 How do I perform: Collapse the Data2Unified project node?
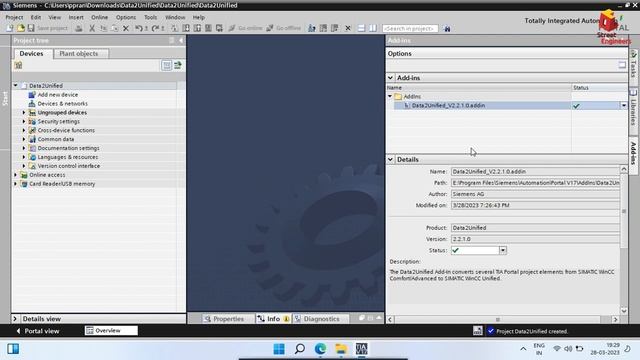[x=16, y=86]
